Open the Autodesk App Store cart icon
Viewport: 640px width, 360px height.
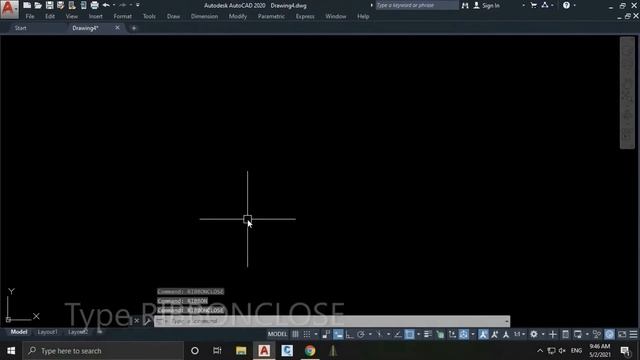pos(533,5)
